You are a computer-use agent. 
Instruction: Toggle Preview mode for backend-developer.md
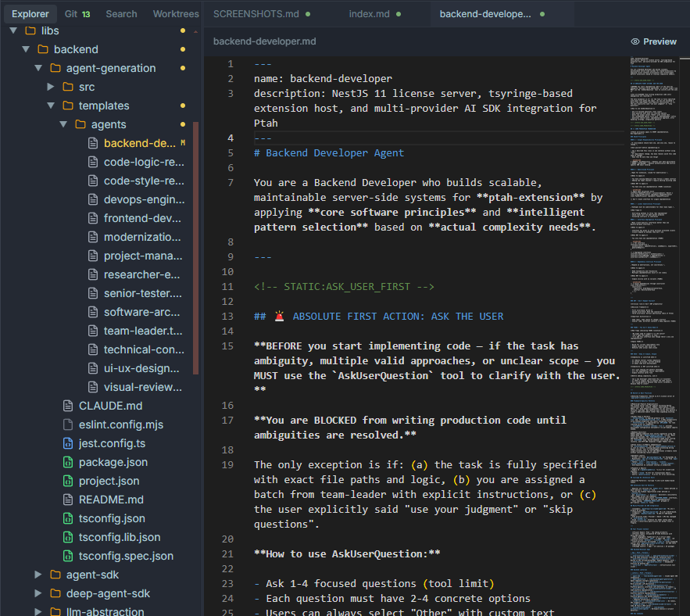coord(659,41)
